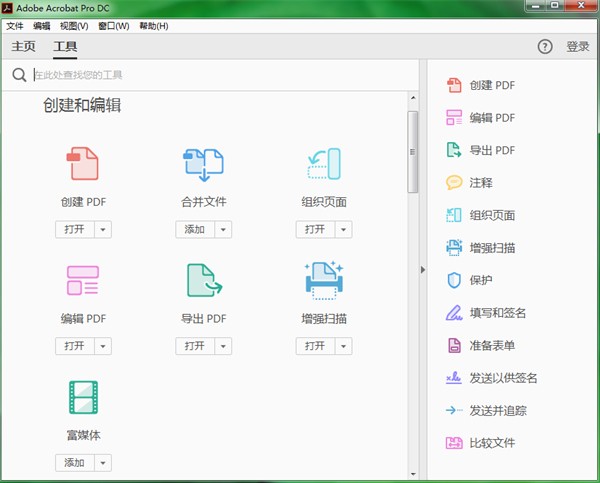Click the 导出 PDF large tool icon
The image size is (600, 483).
[x=204, y=281]
